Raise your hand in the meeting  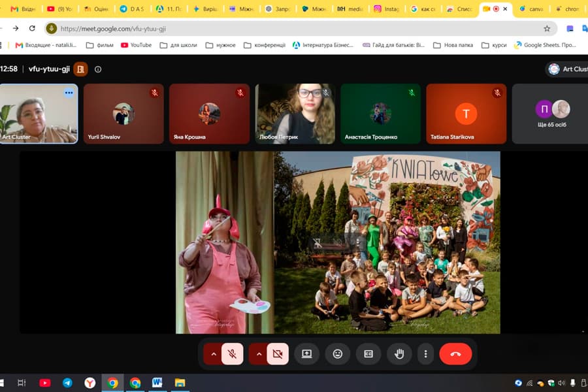point(399,353)
